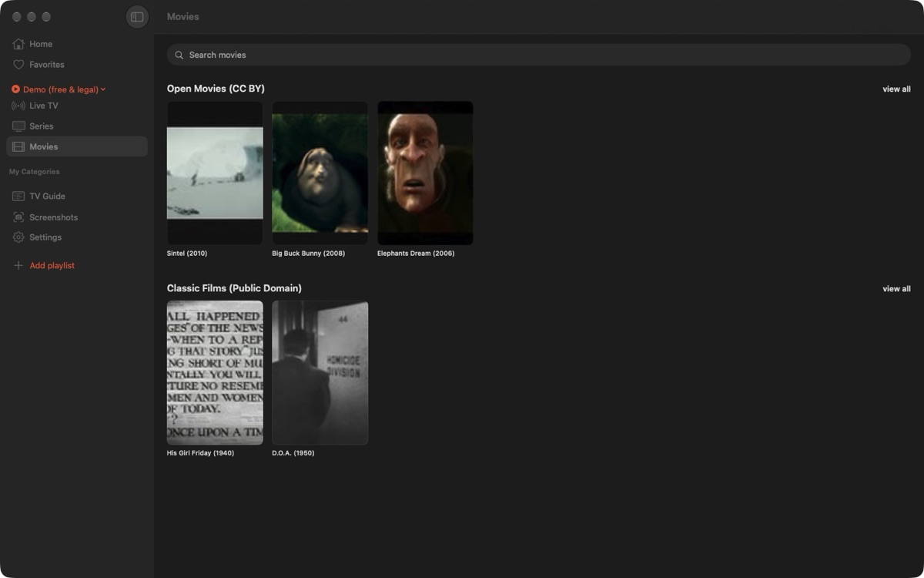This screenshot has width=924, height=578.
Task: Click the His Girl Friday (1940) title
Action: point(200,453)
